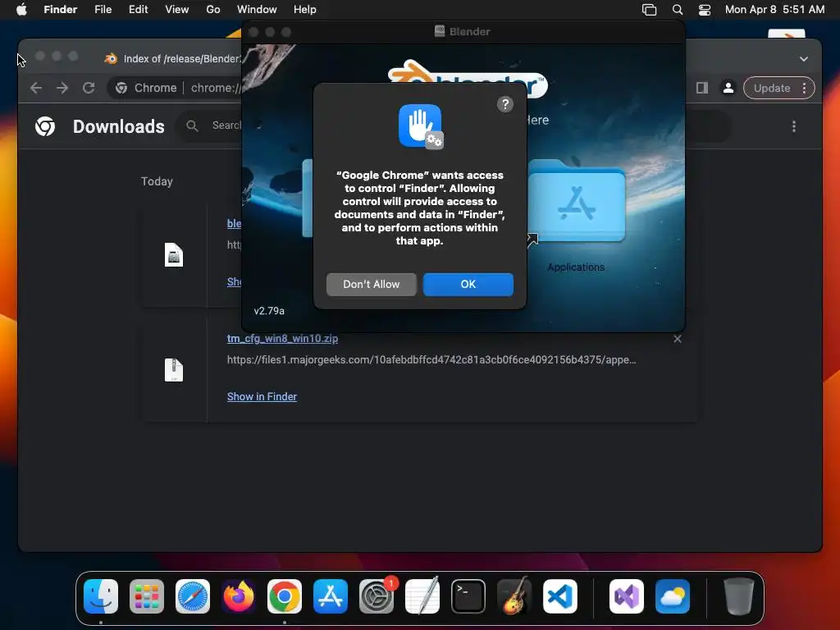Image resolution: width=840 pixels, height=630 pixels.
Task: Open Visual Studio Code from the Dock
Action: coord(559,596)
